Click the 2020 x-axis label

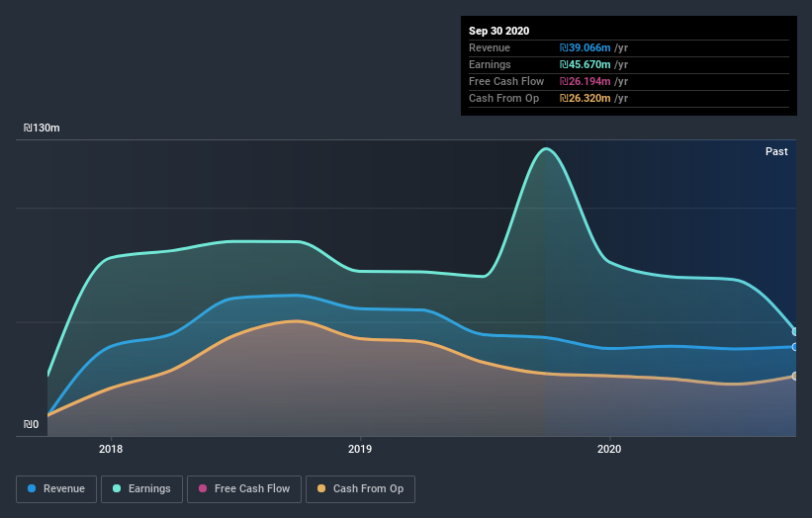coord(609,449)
